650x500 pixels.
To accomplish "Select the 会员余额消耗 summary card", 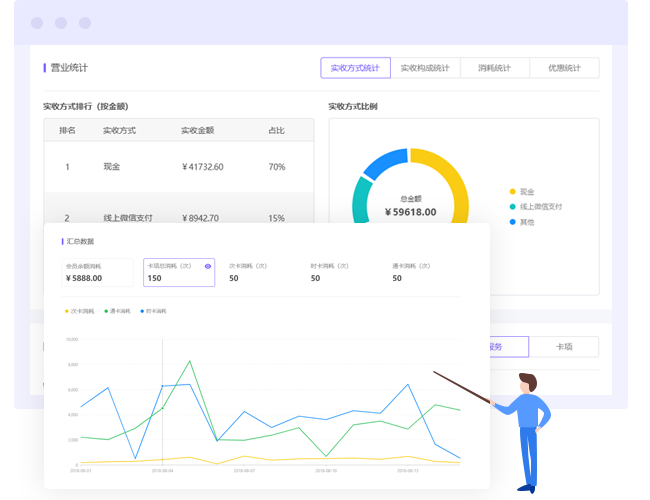I will [x=97, y=273].
